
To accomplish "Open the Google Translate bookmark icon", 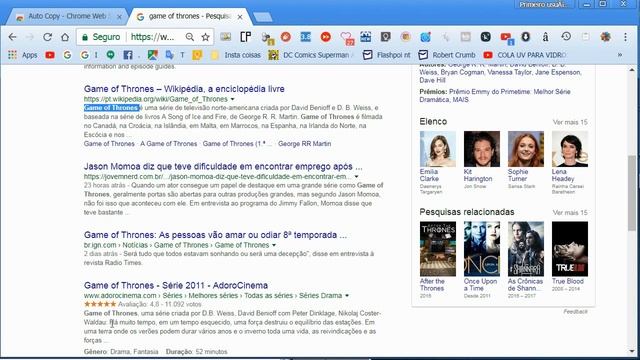I will [170, 55].
